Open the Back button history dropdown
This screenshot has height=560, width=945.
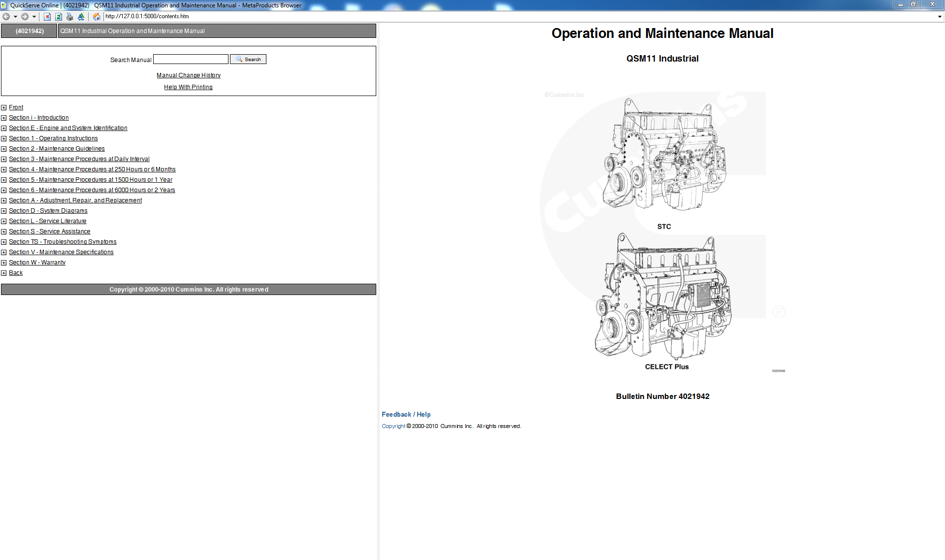[x=15, y=16]
